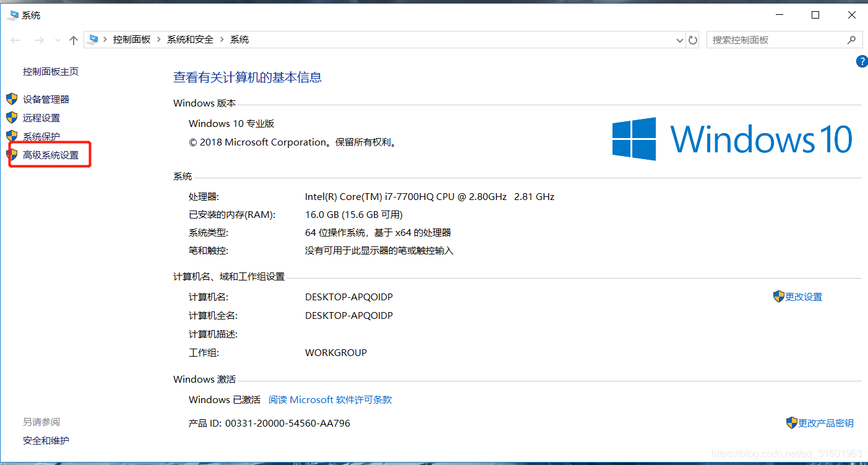Click the 64 位操作系统 system type value
Image resolution: width=868 pixels, height=465 pixels.
pyautogui.click(x=378, y=233)
